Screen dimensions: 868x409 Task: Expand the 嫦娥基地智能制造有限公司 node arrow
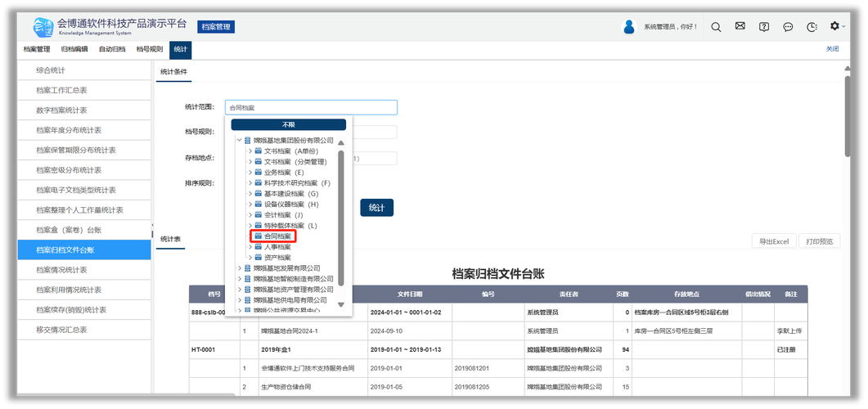pyautogui.click(x=239, y=279)
